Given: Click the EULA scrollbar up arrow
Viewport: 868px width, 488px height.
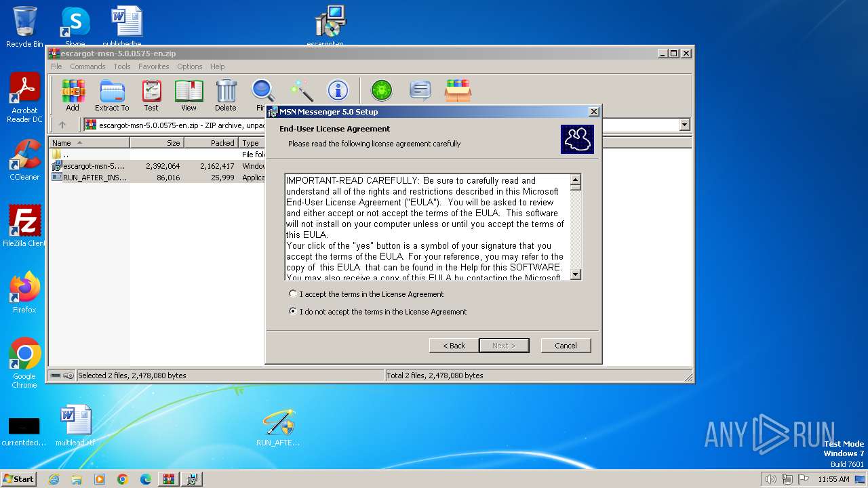Looking at the screenshot, I should point(576,180).
